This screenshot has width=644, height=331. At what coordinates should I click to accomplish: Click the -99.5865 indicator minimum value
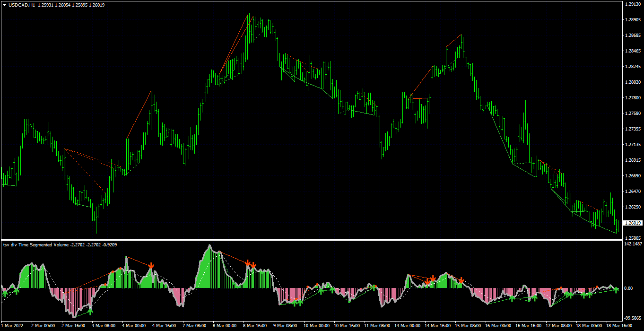coord(633,318)
